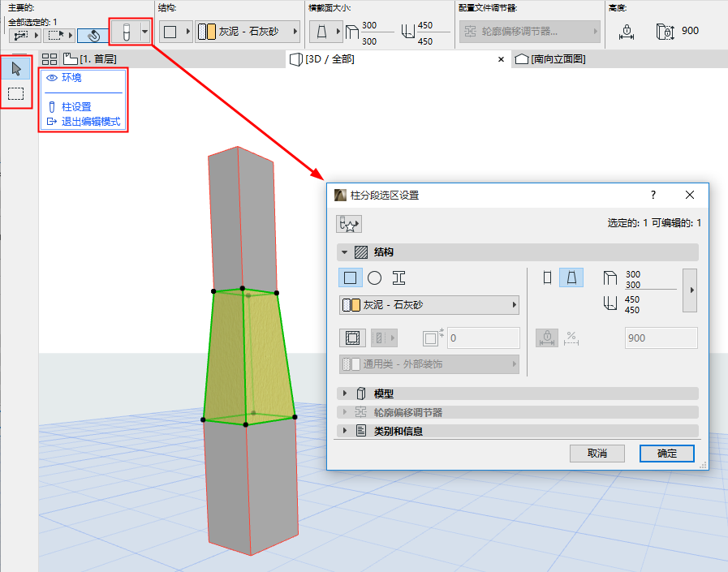Click the top cross-section size icon in toolbar
The height and width of the screenshot is (572, 728).
352,32
